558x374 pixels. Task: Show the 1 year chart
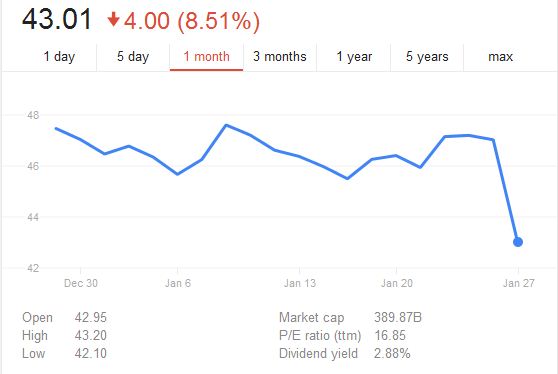point(354,57)
